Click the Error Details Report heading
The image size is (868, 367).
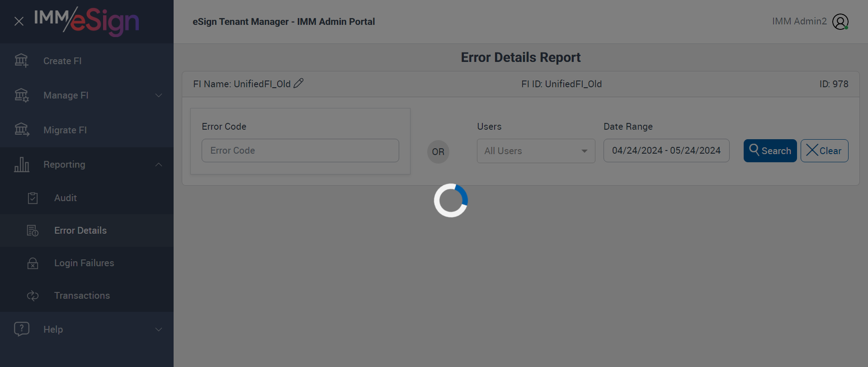[520, 57]
